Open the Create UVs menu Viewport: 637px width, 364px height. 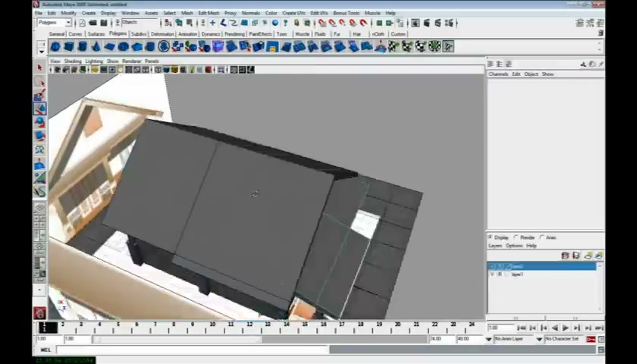293,13
